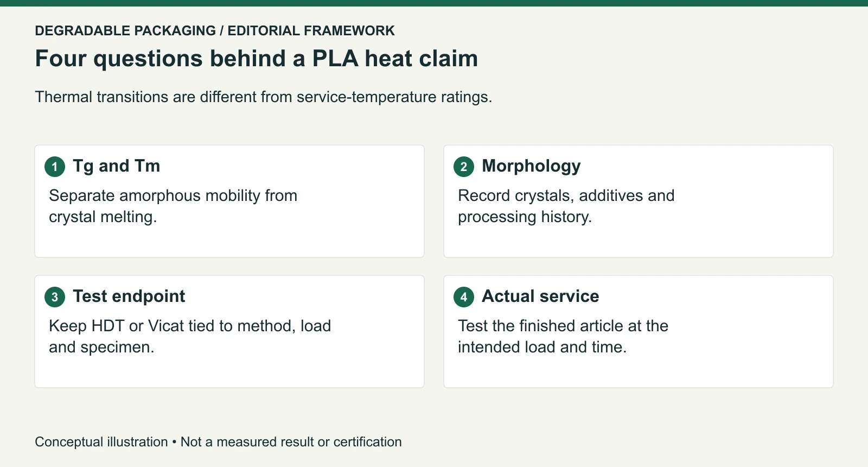The height and width of the screenshot is (467, 868).
Task: Select the "Actual service" card heading
Action: pyautogui.click(x=540, y=296)
